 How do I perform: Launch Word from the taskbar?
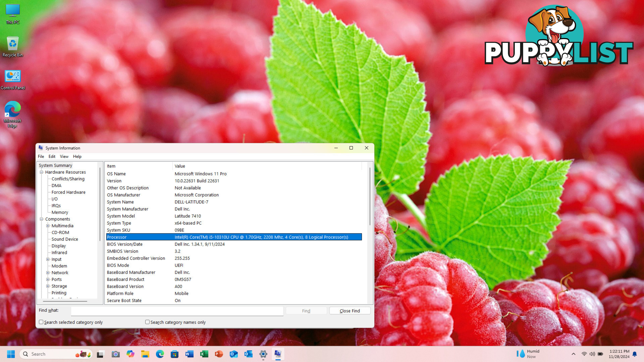click(x=189, y=354)
